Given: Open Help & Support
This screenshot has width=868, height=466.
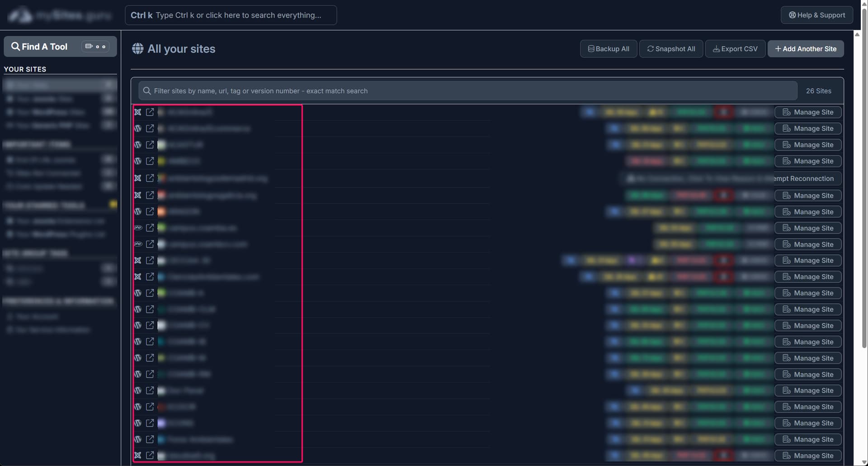Looking at the screenshot, I should [x=816, y=15].
